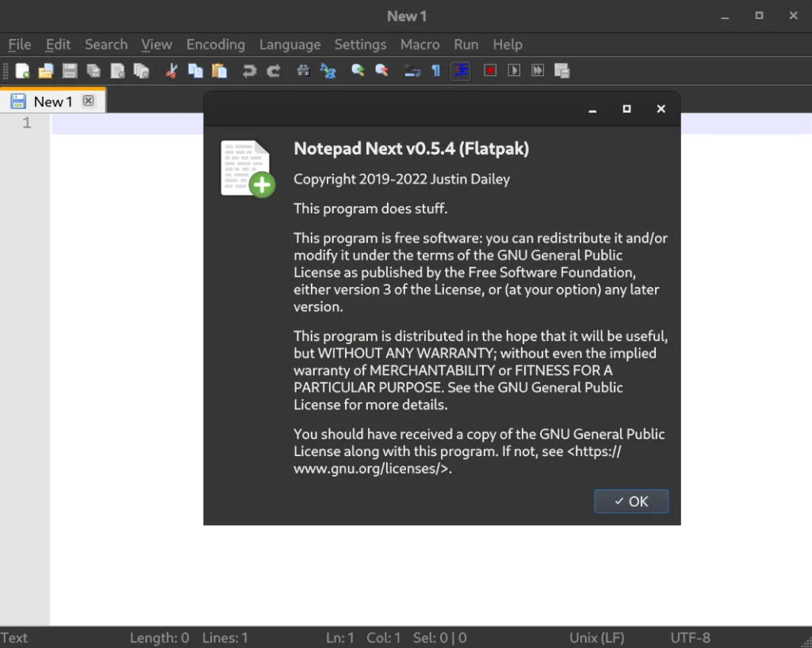Open the Macro menu
812x648 pixels.
419,44
